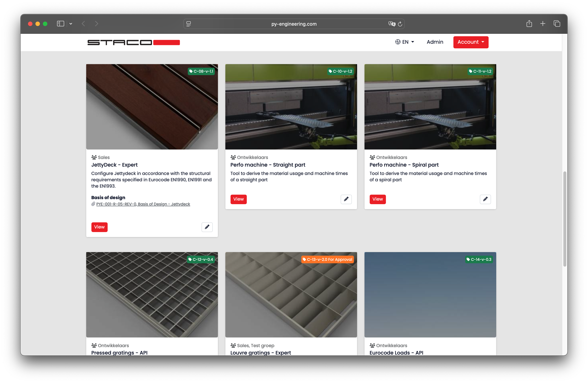View the JettyDeck - Expert configurator
Viewport: 588px width, 383px height.
99,227
